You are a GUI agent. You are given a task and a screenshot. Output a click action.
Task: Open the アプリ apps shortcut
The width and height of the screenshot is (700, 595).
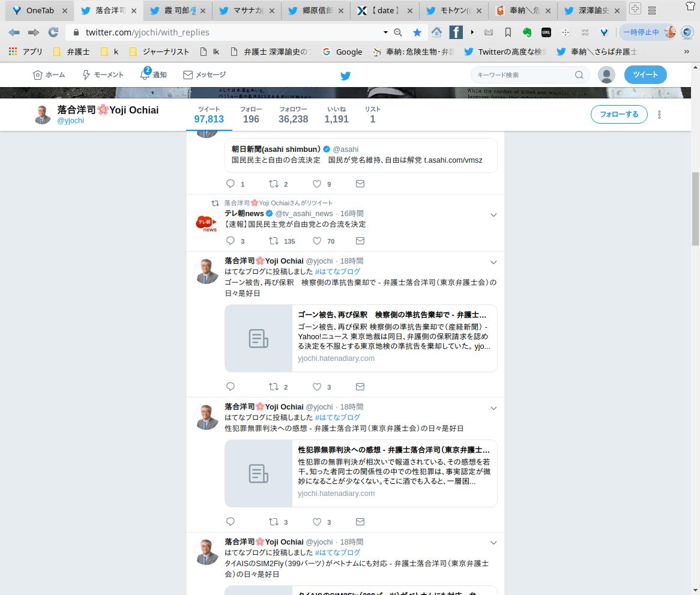pos(25,52)
